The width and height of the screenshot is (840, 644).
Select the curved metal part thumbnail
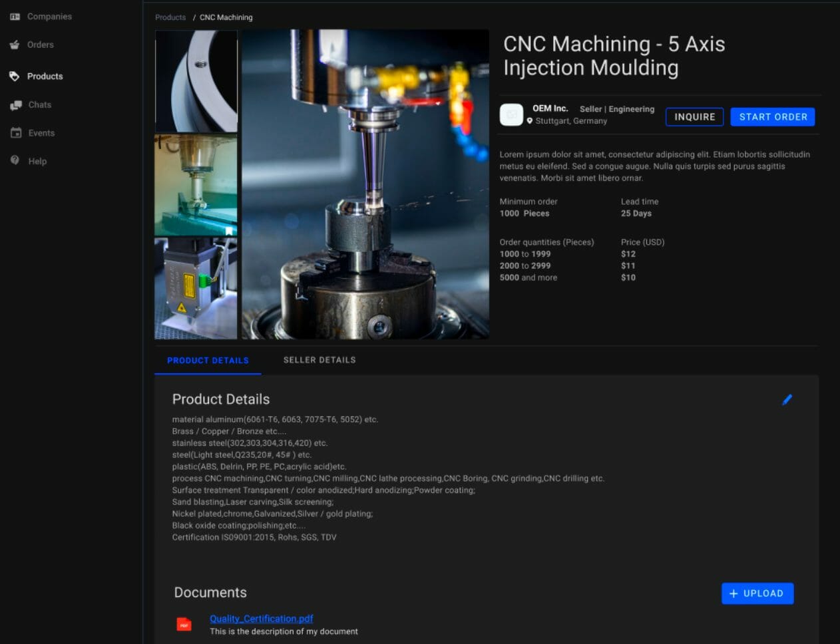(x=196, y=81)
